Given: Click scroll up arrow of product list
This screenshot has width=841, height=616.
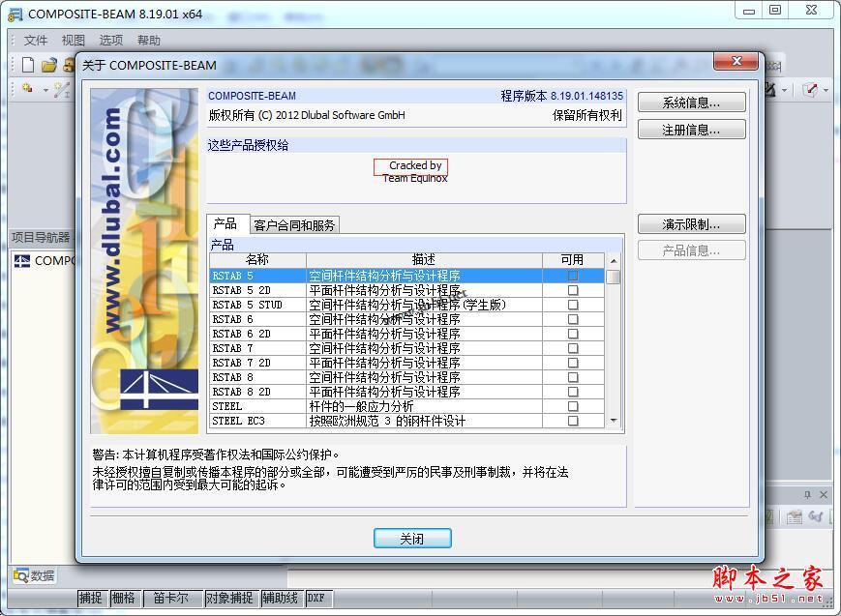Looking at the screenshot, I should [614, 260].
